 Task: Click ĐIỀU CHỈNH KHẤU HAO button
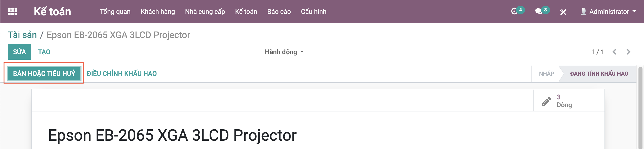122,74
